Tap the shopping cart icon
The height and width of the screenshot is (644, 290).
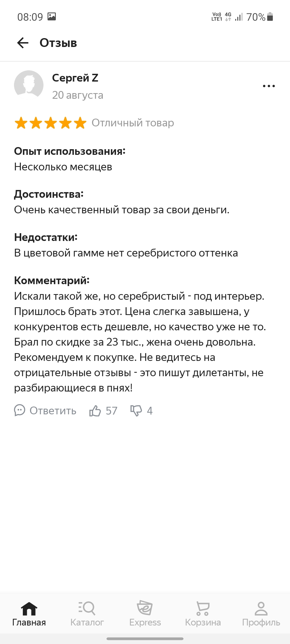(203, 608)
